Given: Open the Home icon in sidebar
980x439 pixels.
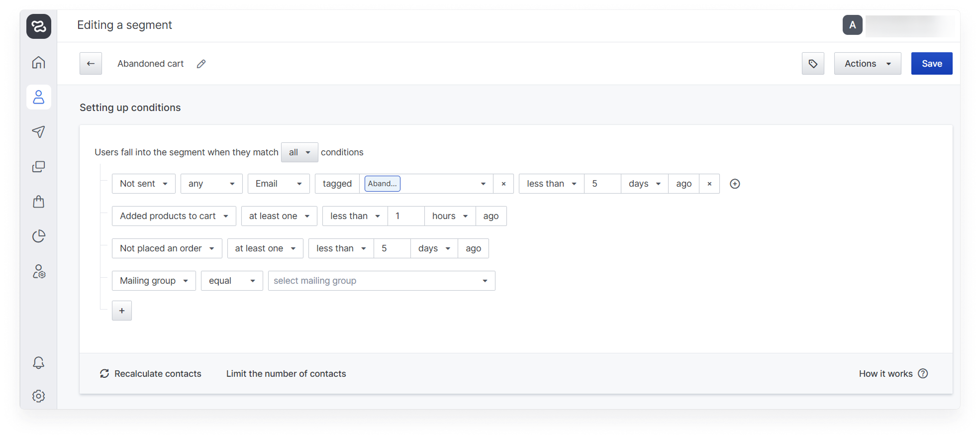Looking at the screenshot, I should point(38,63).
